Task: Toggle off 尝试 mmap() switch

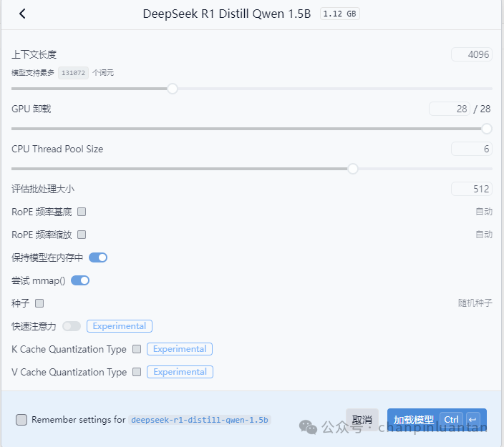Action: pos(80,280)
